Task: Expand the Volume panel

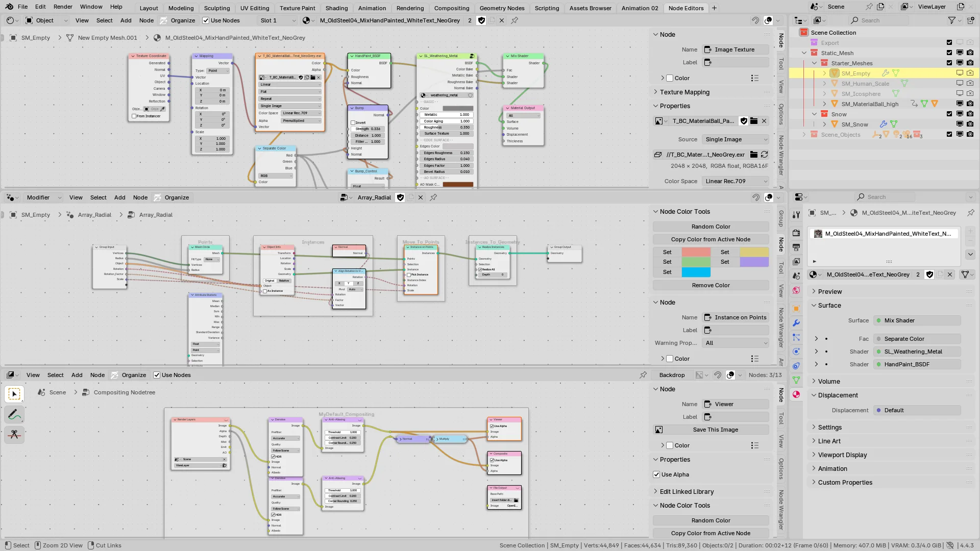Action: [x=829, y=382]
